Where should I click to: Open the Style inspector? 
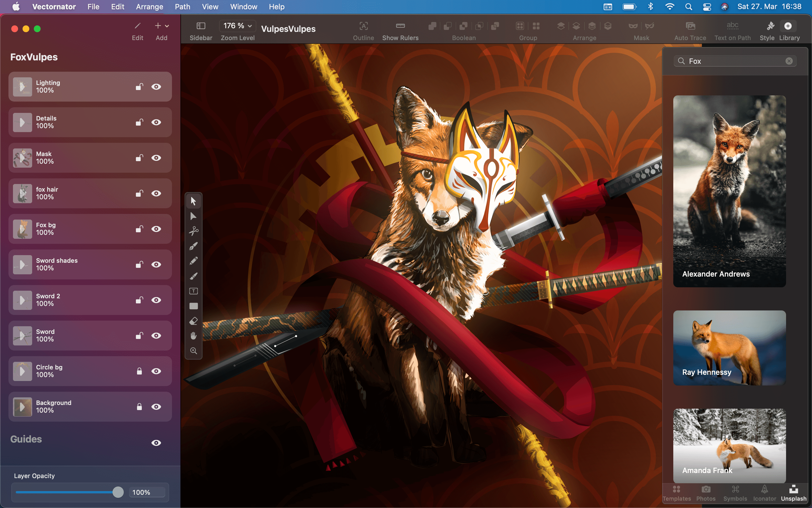point(770,26)
